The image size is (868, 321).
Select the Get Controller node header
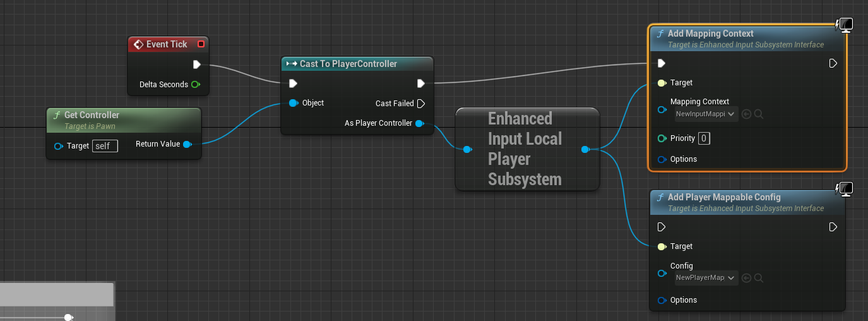tap(124, 120)
